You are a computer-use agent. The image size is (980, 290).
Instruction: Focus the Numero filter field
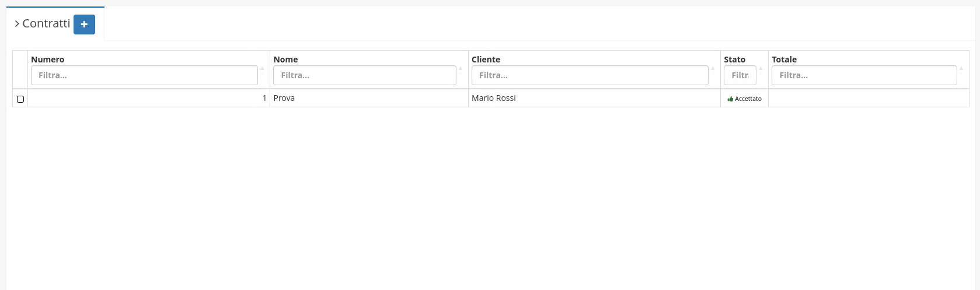coord(144,75)
